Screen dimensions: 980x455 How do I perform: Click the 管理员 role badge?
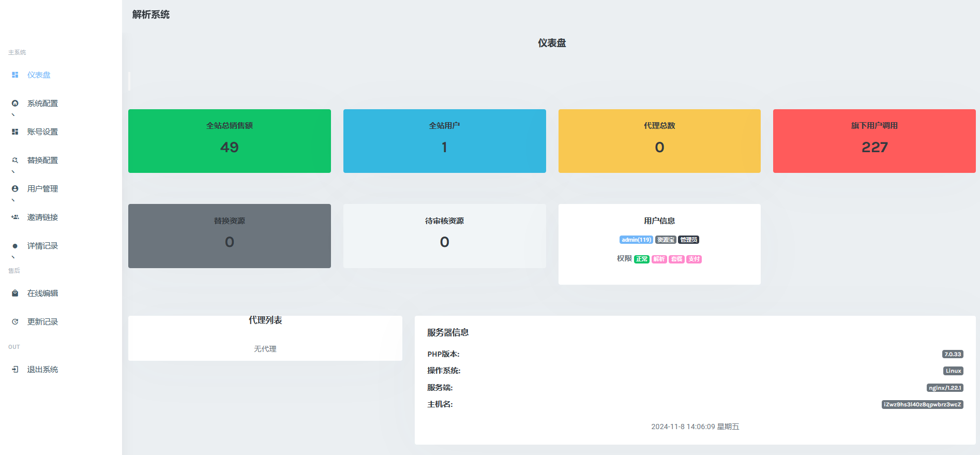coord(689,240)
